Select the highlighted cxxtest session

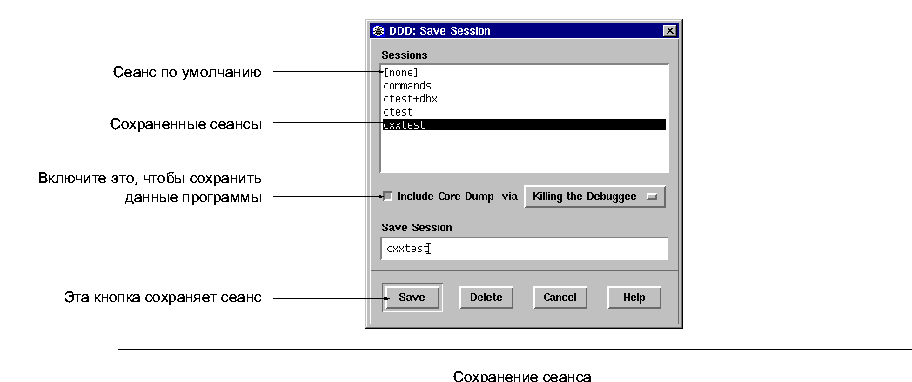524,124
